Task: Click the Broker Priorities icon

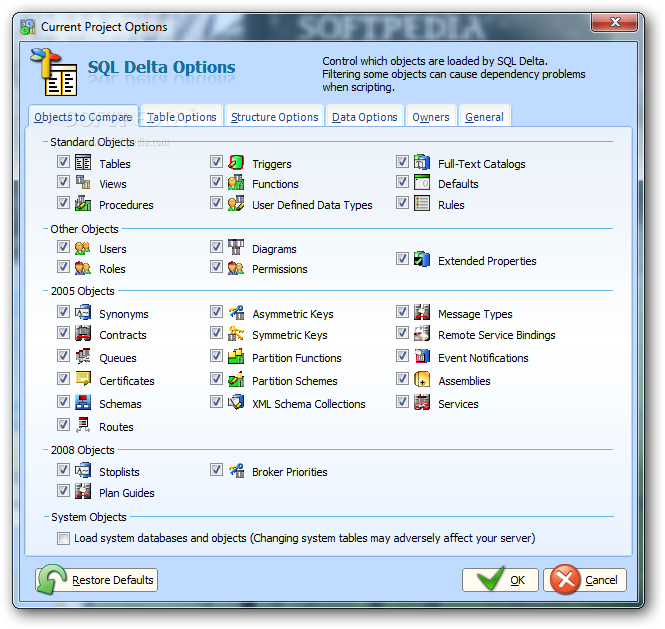Action: (x=236, y=471)
